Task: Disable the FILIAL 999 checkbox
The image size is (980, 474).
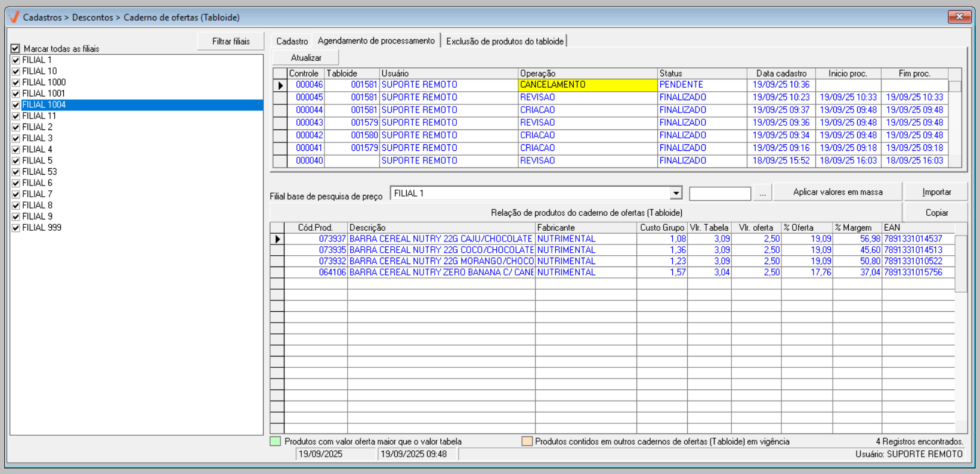Action: (x=16, y=228)
